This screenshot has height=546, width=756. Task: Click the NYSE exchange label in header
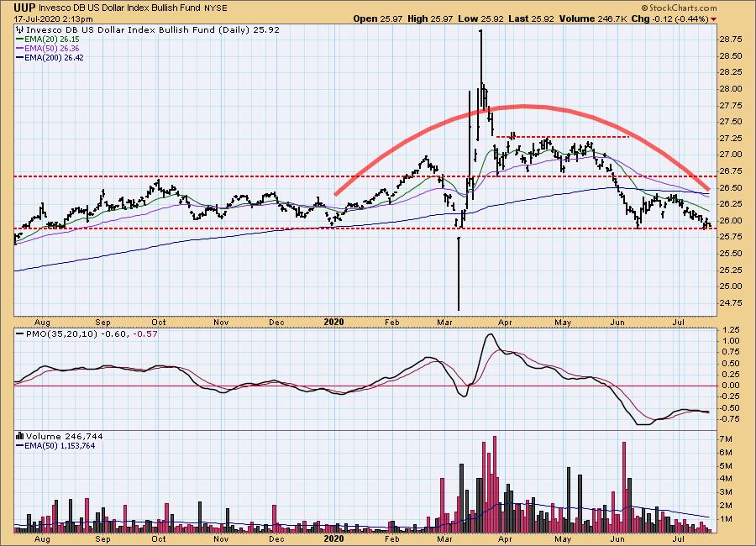pos(215,8)
